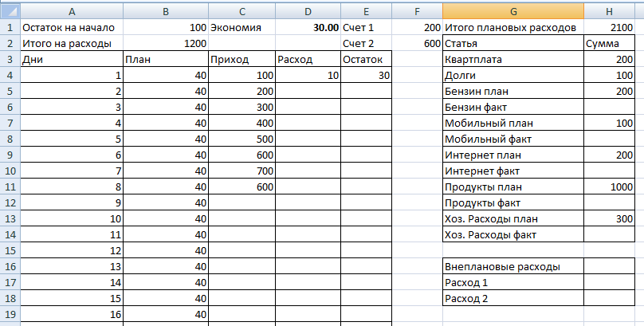The image size is (644, 326).
Task: Select the "Приход" table header cell
Action: click(x=241, y=59)
